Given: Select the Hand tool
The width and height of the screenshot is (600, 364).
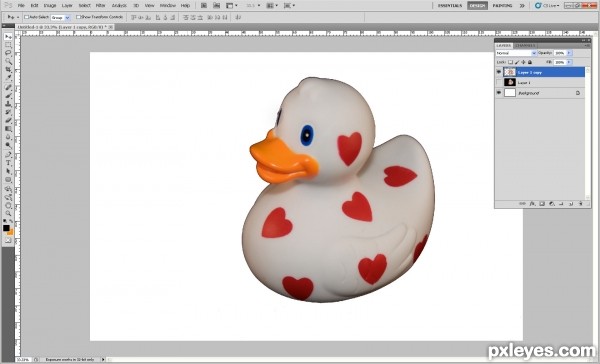Looking at the screenshot, I should point(8,206).
